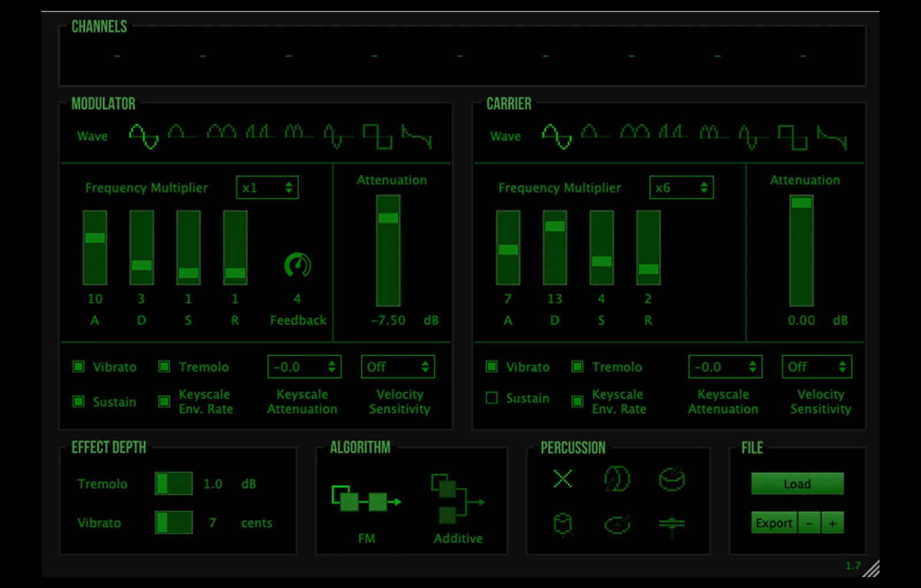Click the Carrier Sustain level slider
Image resolution: width=921 pixels, height=588 pixels.
click(x=602, y=247)
